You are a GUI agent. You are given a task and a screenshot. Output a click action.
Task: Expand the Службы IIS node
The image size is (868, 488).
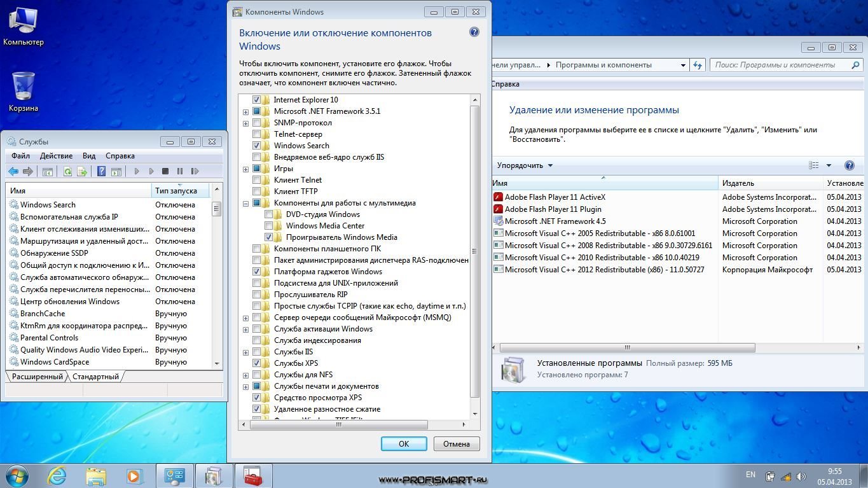coord(245,352)
